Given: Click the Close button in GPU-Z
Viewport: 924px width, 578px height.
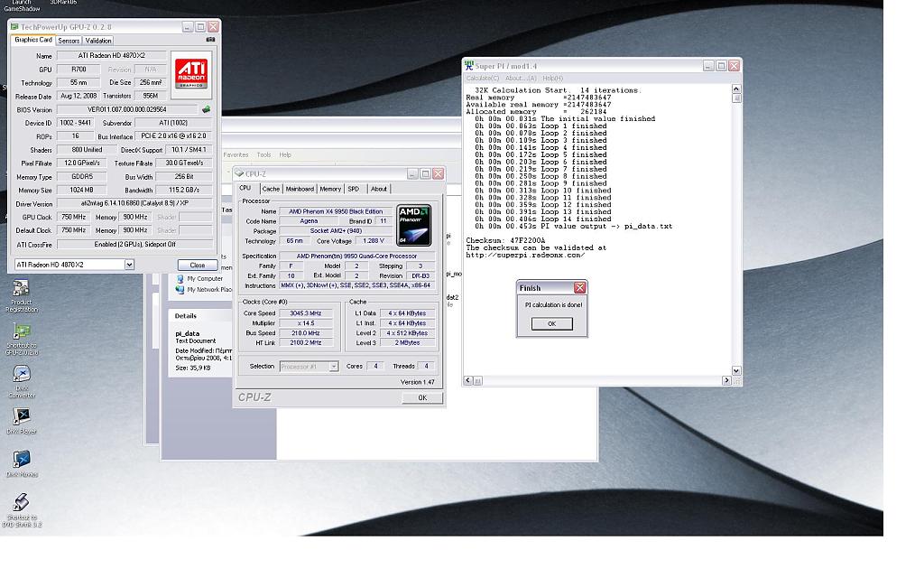Looking at the screenshot, I should pyautogui.click(x=198, y=266).
